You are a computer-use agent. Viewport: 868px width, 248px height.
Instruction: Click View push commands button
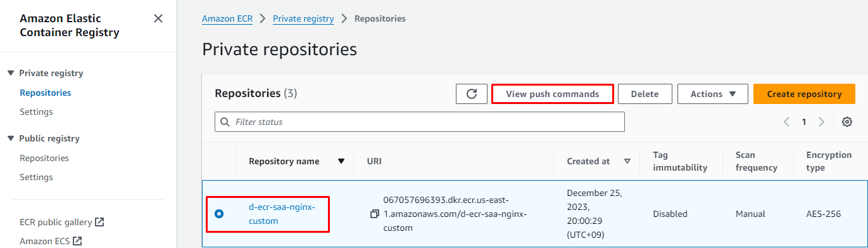pyautogui.click(x=553, y=94)
